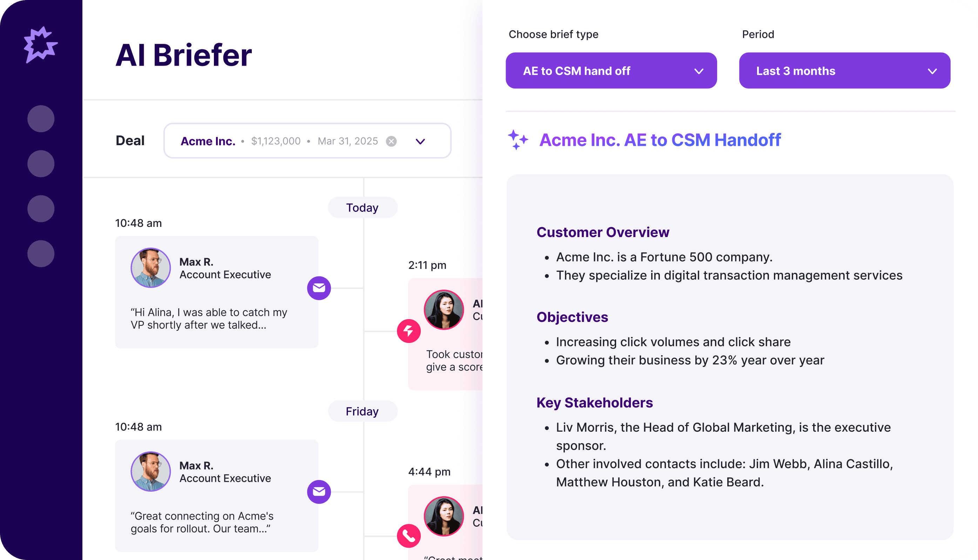
Task: Expand the Last 3 months period selector
Action: [844, 71]
